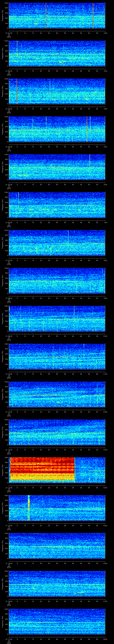
Task: Select the spectrogram panel starting at 21:07:00
Action: point(57,243)
